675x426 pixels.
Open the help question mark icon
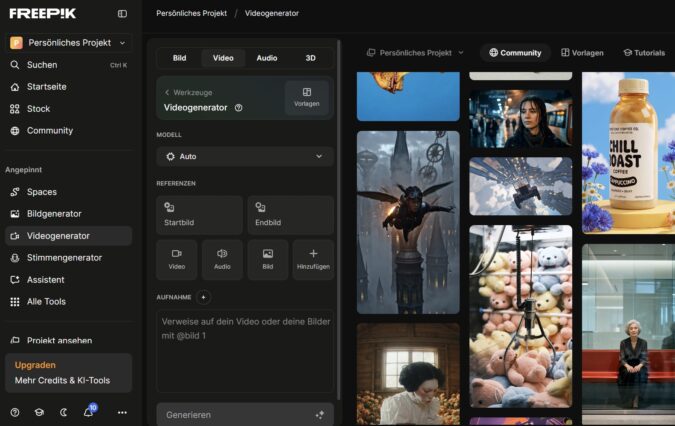(15, 412)
